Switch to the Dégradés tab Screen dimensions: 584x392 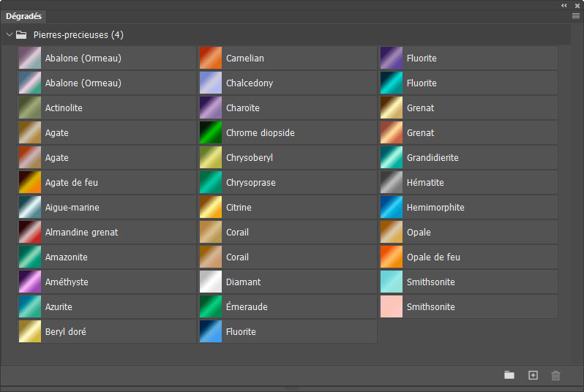pyautogui.click(x=24, y=16)
